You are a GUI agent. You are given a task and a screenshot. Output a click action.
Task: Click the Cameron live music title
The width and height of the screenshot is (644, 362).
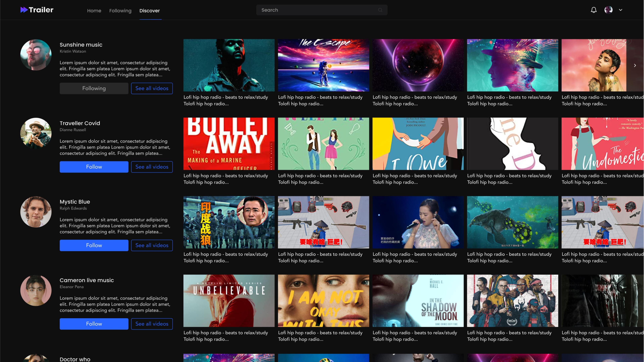coord(87,280)
